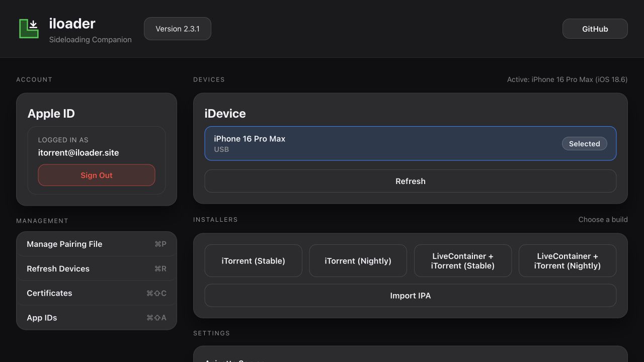The height and width of the screenshot is (362, 644).
Task: Click the Active: iPhone 16 Pro Max status text
Action: 567,79
